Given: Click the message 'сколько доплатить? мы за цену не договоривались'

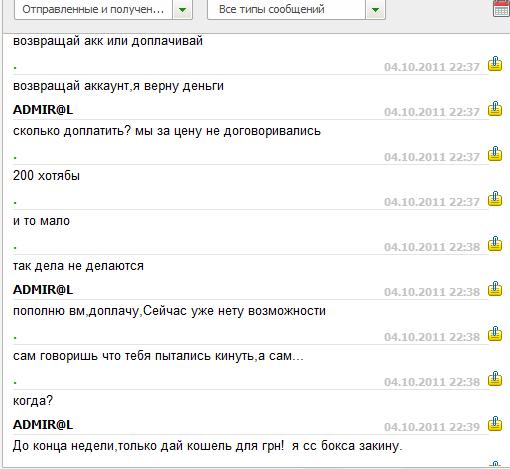Looking at the screenshot, I should point(167,131).
